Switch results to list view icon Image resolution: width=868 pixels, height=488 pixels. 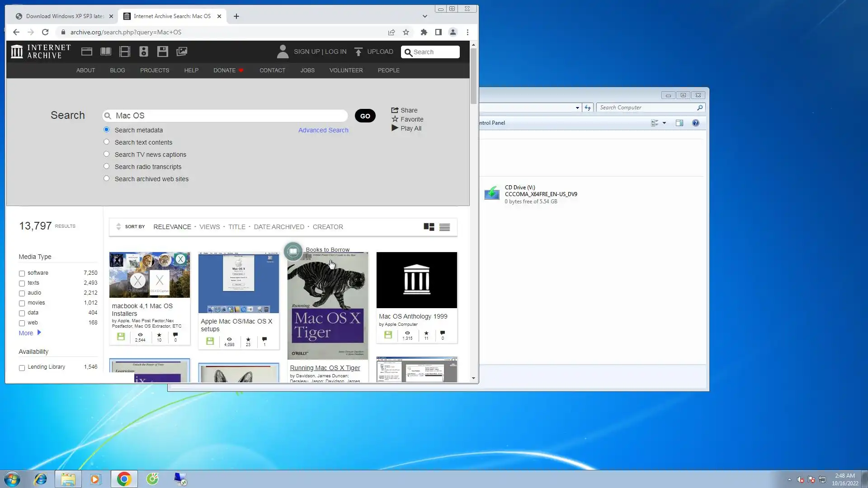click(444, 227)
